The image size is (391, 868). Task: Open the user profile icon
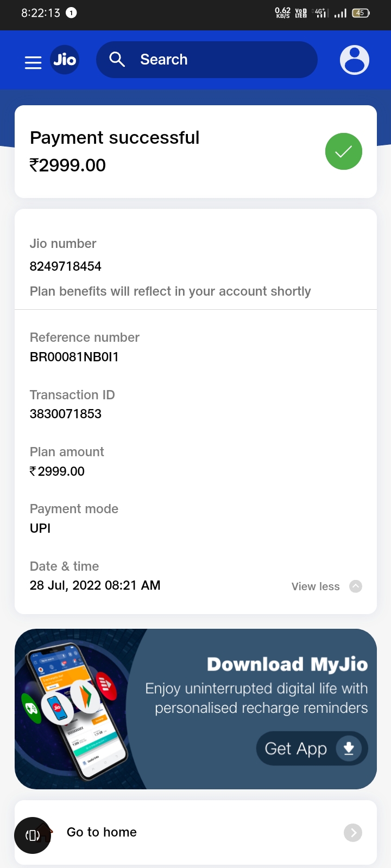[x=354, y=60]
